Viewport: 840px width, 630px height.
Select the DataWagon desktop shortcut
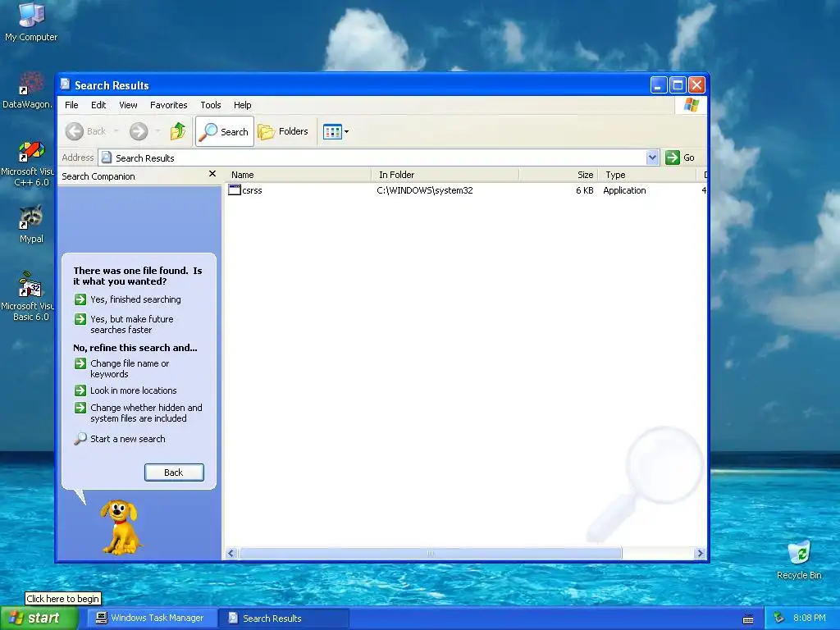click(27, 90)
